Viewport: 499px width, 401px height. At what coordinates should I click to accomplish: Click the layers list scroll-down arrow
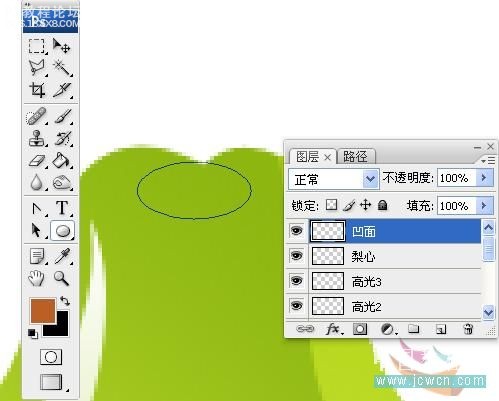[489, 312]
